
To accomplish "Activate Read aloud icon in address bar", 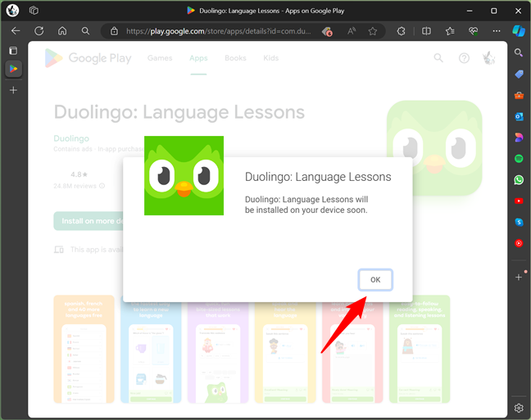I will tap(352, 31).
